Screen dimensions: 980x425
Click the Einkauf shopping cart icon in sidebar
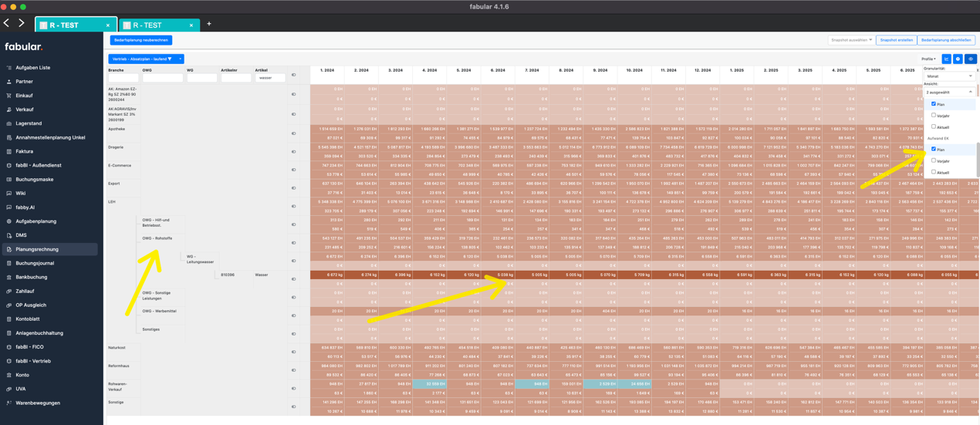point(9,96)
